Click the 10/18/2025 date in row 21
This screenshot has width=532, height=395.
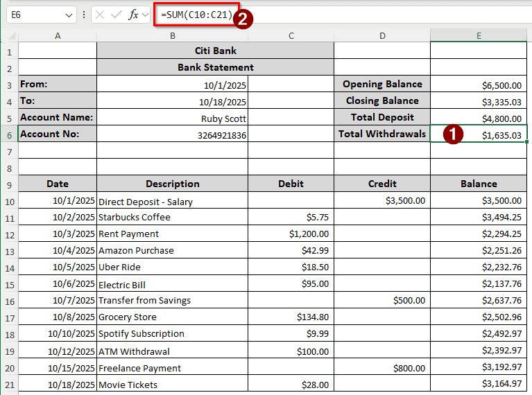tap(58, 384)
